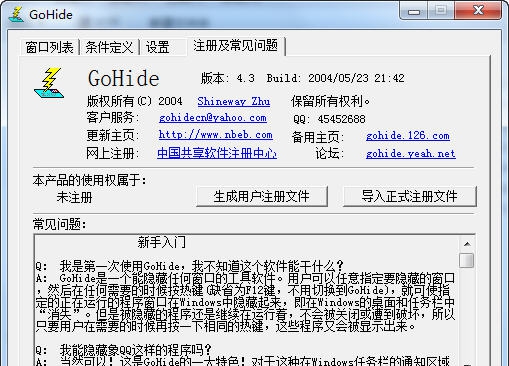Switch to the 窗口列表 tab
This screenshot has height=366, width=509.
click(49, 47)
